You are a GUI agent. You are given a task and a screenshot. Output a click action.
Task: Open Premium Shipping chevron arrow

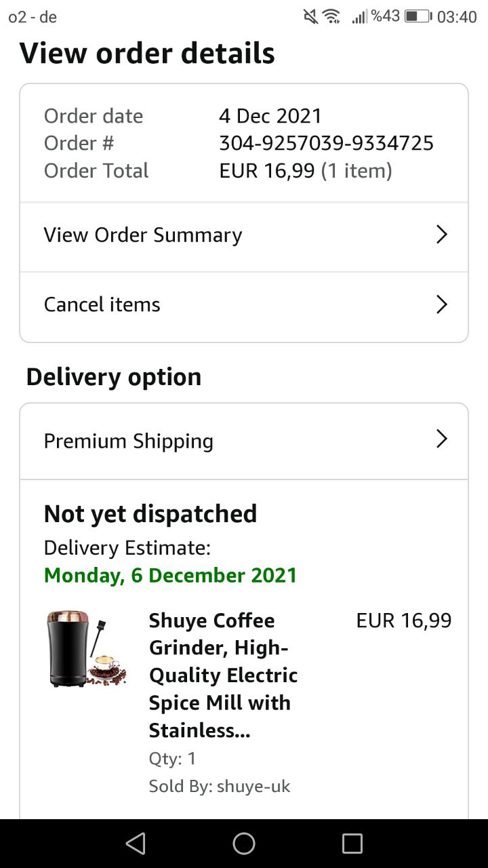coord(441,439)
